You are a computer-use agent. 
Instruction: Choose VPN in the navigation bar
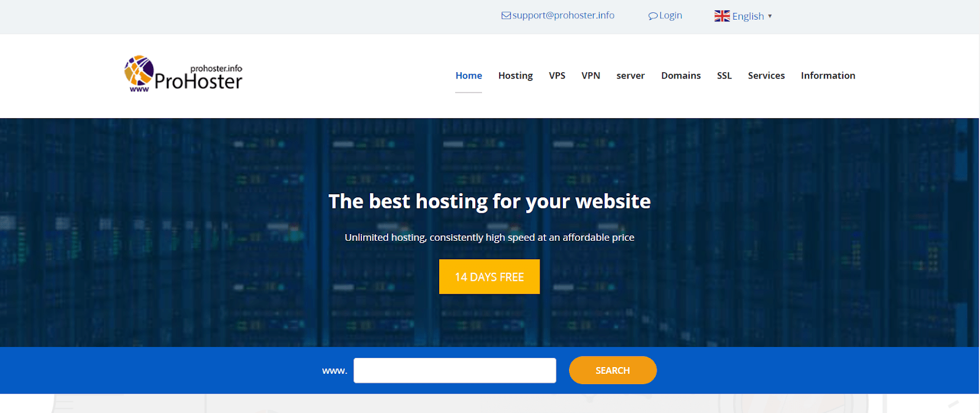(590, 75)
